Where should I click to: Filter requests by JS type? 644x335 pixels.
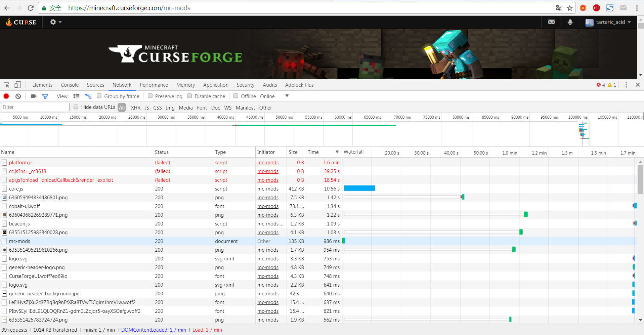147,108
